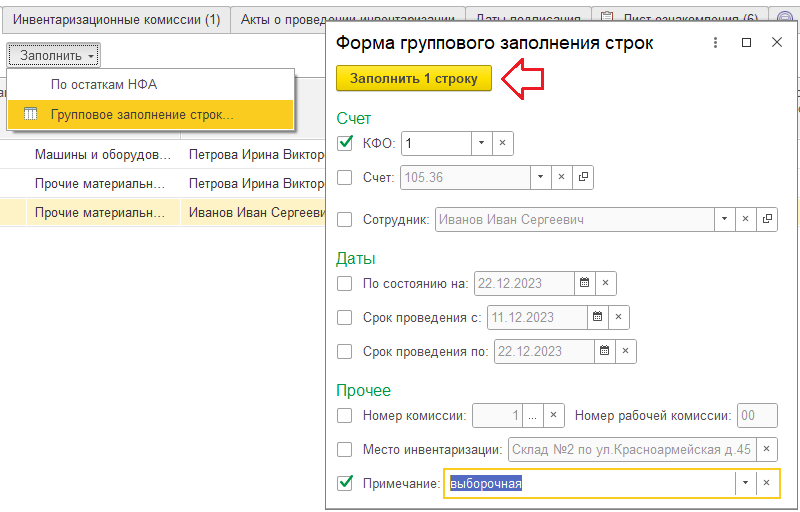Click into the Примечание text field
Screen dimensions: 800x512
tap(591, 483)
